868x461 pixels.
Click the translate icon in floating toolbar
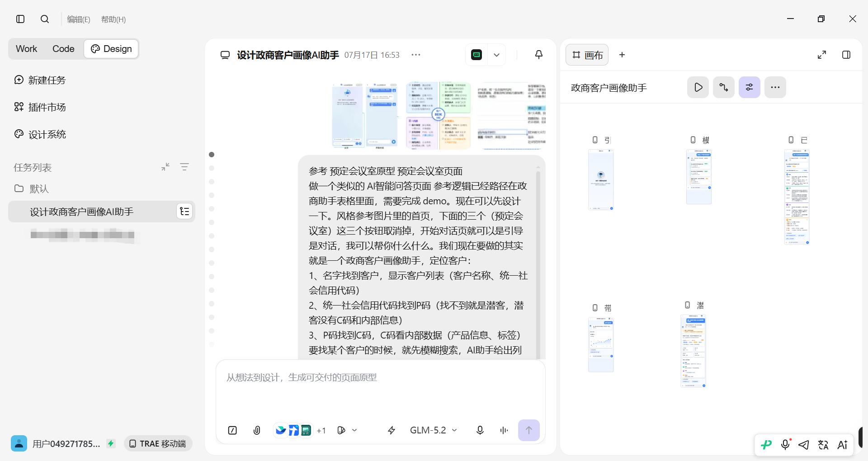pos(823,445)
